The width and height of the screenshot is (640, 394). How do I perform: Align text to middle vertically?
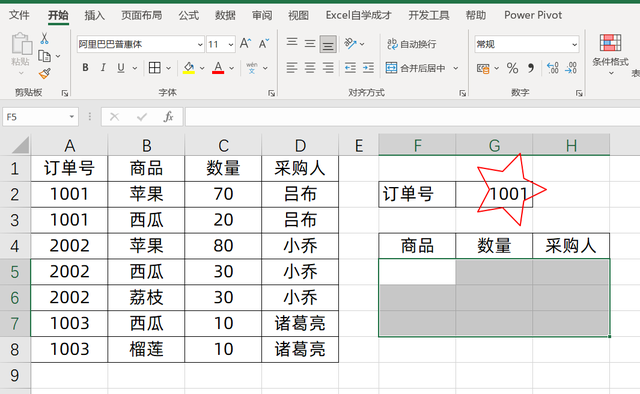[310, 43]
